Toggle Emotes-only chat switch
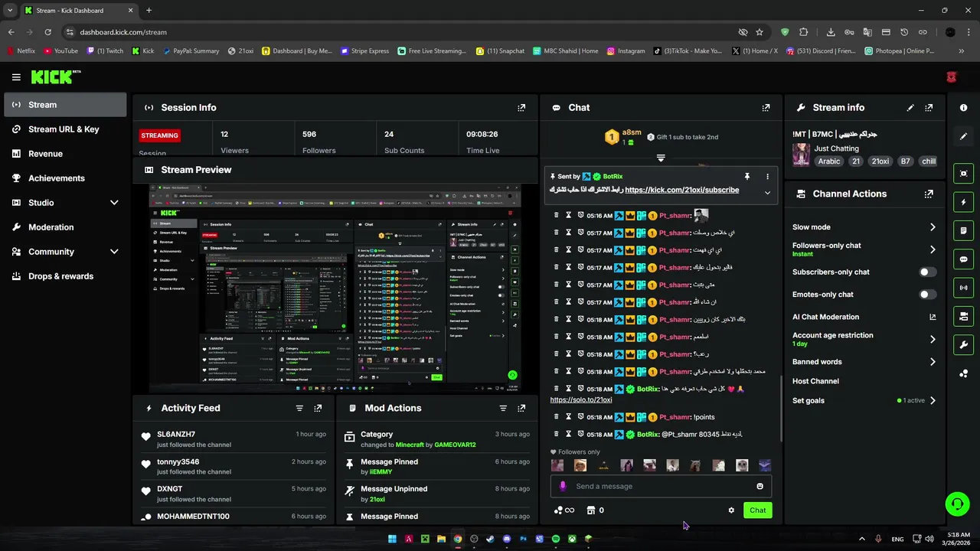 coord(926,295)
